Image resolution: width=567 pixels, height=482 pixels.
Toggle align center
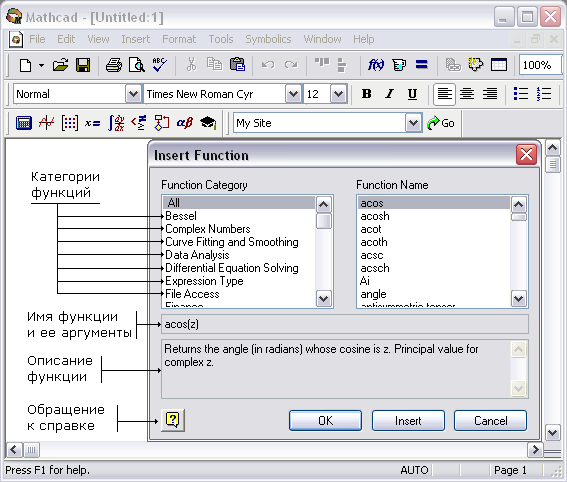[467, 94]
